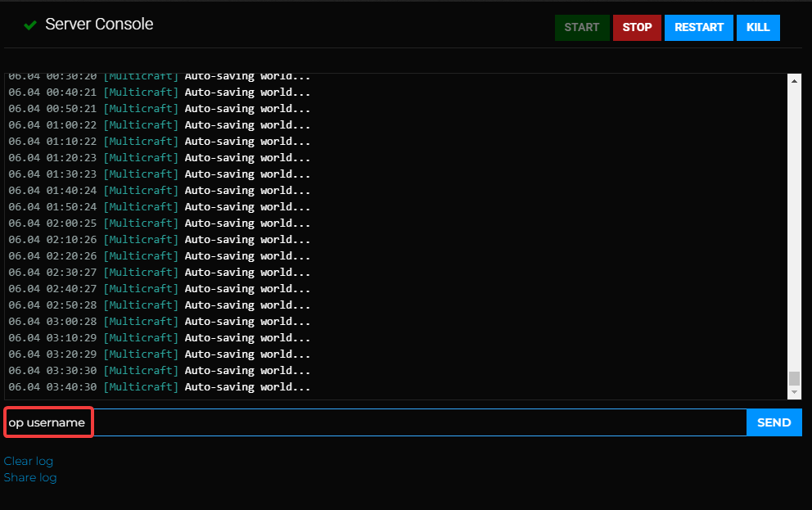
Task: Select the 06.04 03:20:29 log entry
Action: 160,354
